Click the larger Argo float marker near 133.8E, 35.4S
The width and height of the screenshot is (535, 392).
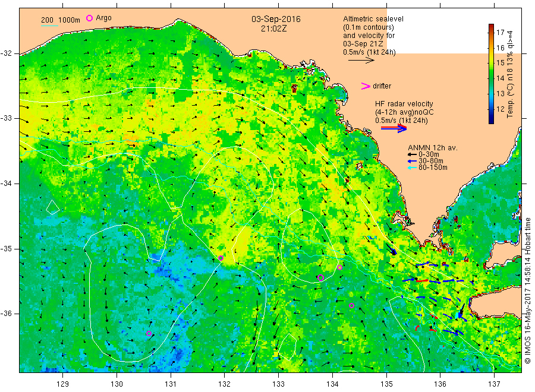320,277
